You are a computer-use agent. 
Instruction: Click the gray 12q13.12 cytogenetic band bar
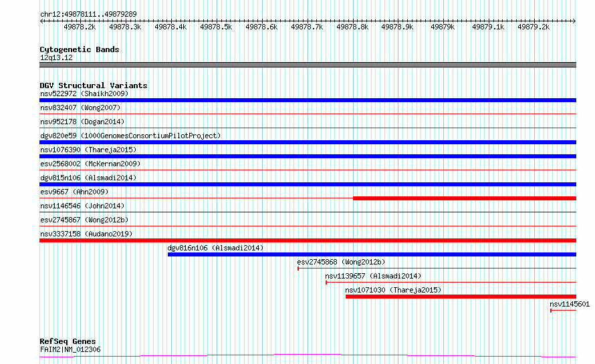click(x=308, y=65)
